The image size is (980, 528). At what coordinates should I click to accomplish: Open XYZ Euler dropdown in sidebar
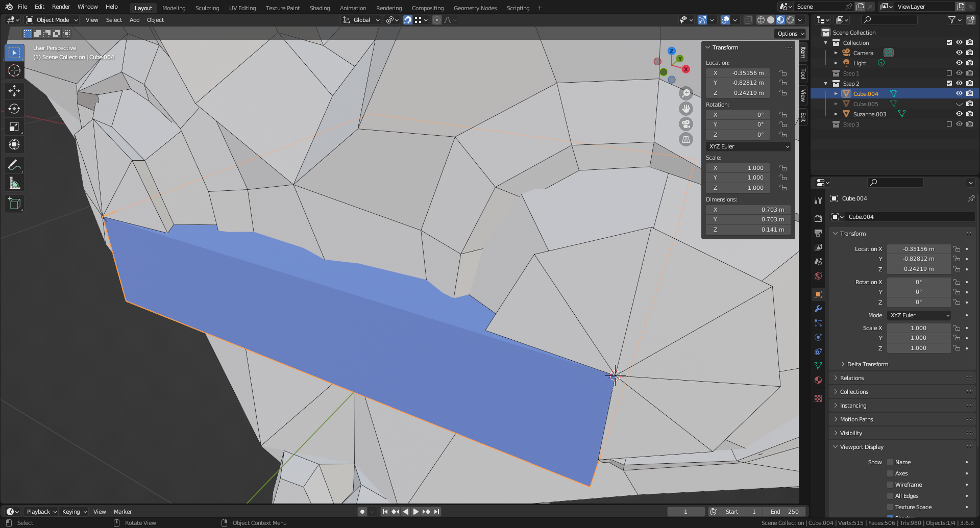[748, 146]
